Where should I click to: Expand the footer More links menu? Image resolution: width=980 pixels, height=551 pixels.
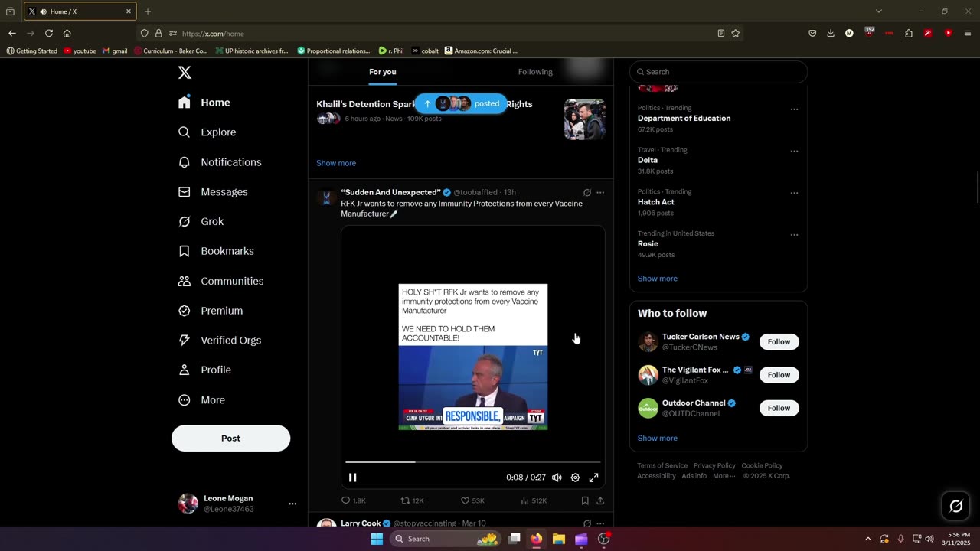tap(724, 476)
